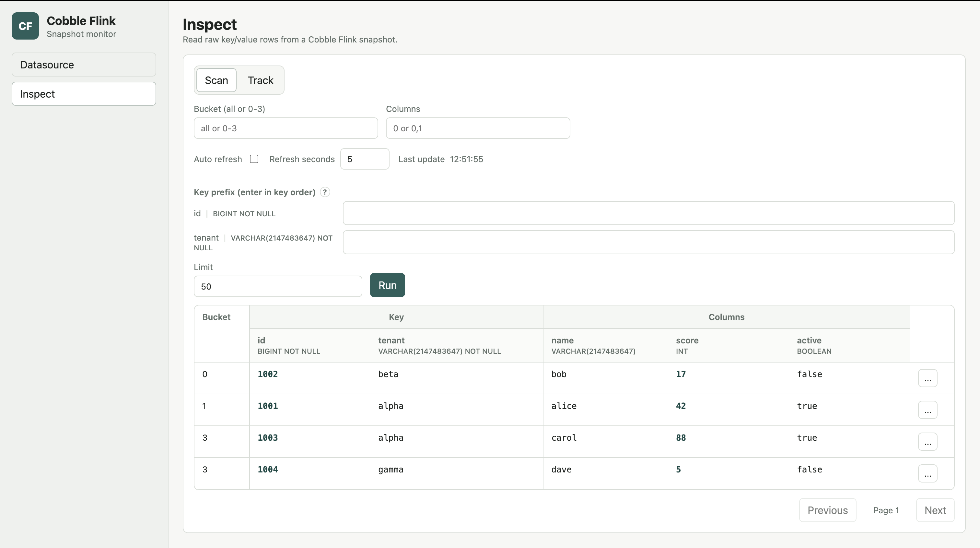Image resolution: width=980 pixels, height=548 pixels.
Task: Open the key prefix help question mark
Action: point(324,192)
